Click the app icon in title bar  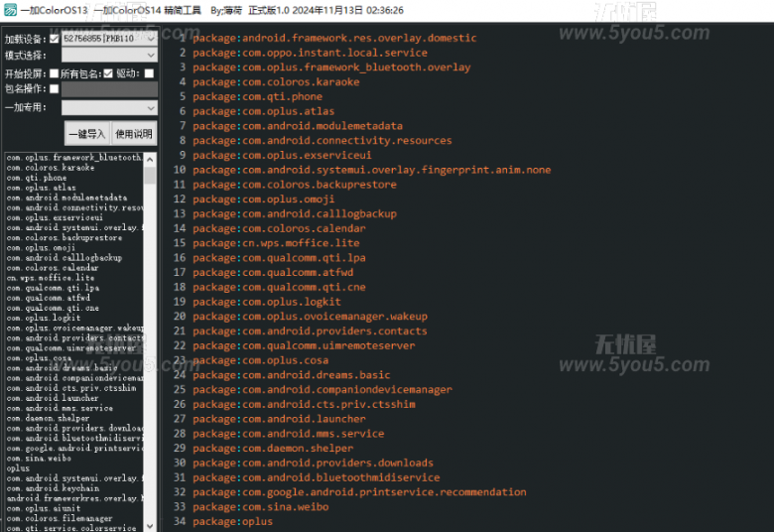pyautogui.click(x=10, y=9)
